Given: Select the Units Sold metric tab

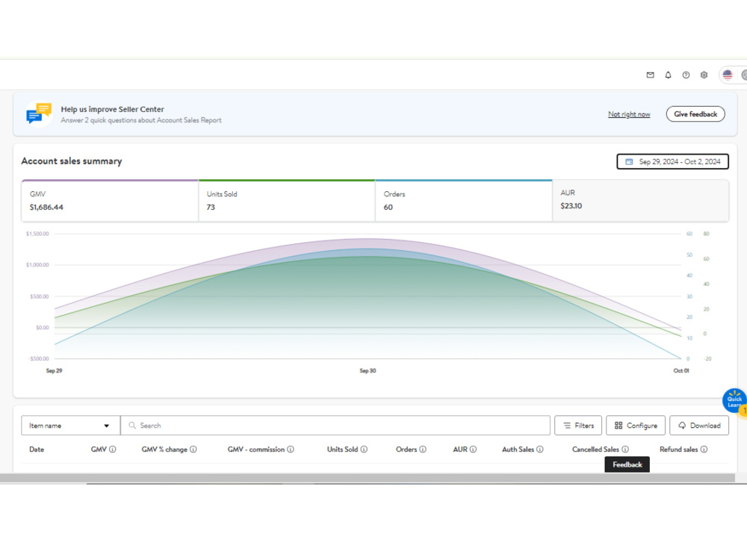Looking at the screenshot, I should point(287,200).
